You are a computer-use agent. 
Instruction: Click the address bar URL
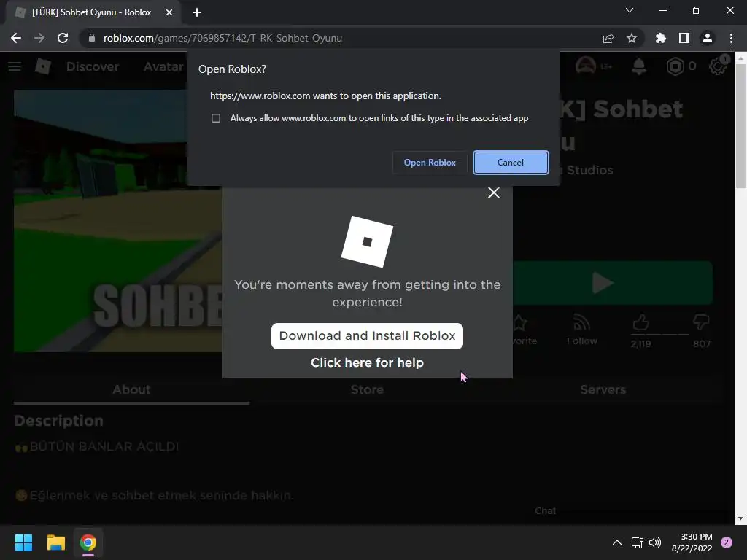pos(222,38)
